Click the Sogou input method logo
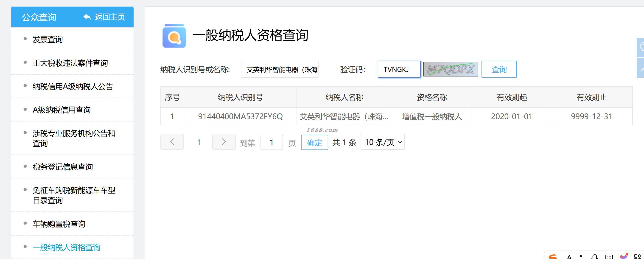 pyautogui.click(x=552, y=256)
